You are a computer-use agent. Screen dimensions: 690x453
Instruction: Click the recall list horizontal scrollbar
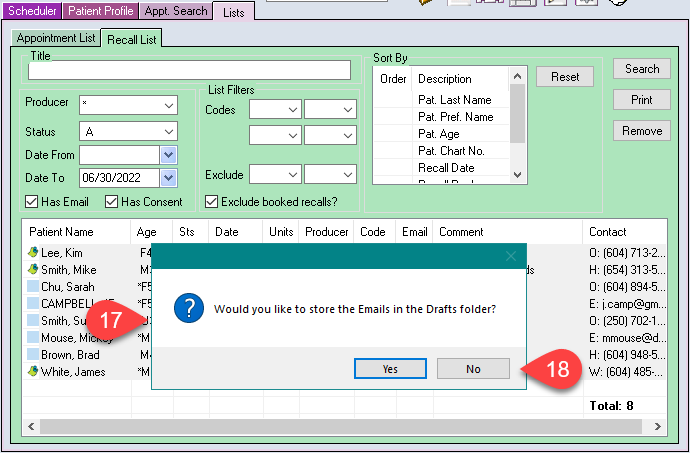341,426
